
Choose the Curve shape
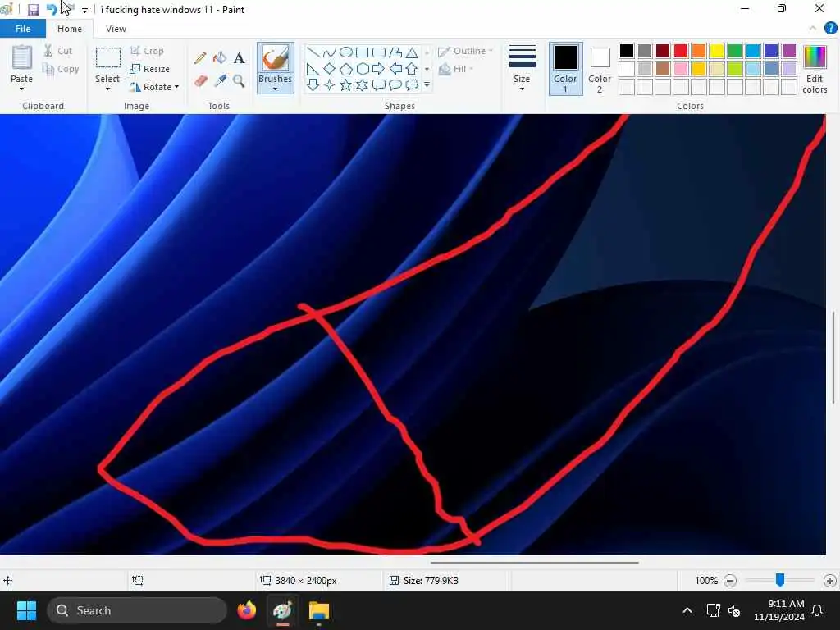pos(330,52)
